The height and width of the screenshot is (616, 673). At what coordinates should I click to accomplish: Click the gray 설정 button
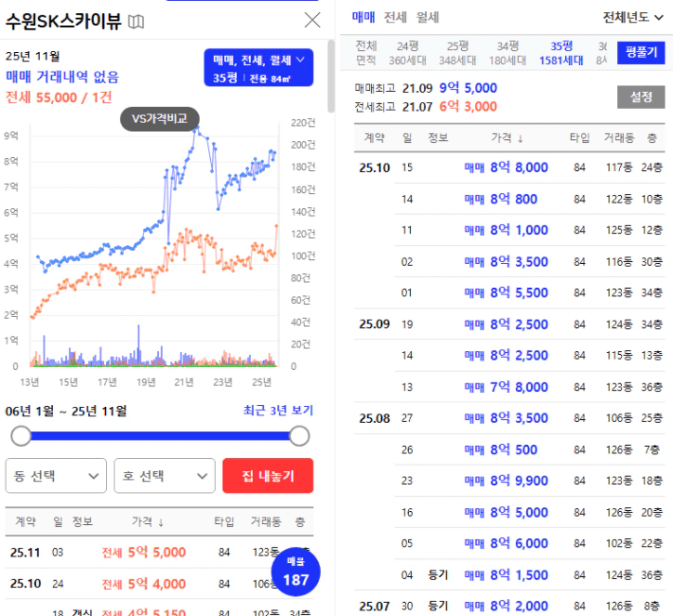click(641, 97)
